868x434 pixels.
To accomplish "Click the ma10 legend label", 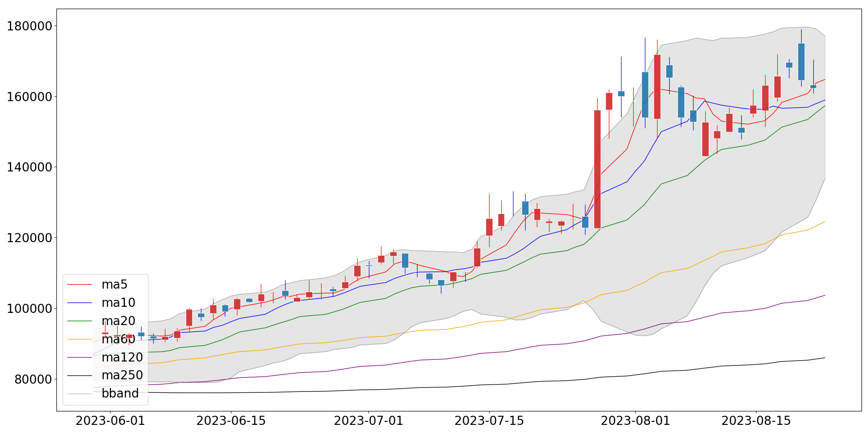I will 118,303.
